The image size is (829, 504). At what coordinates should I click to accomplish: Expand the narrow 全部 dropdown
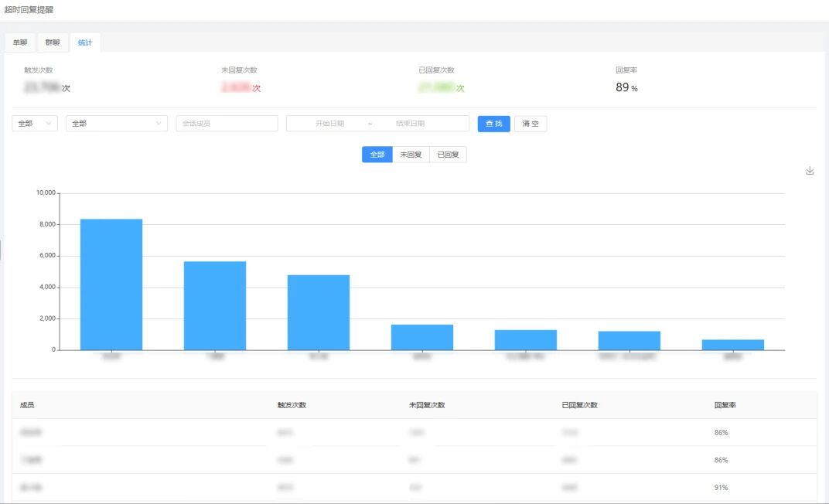coord(35,124)
